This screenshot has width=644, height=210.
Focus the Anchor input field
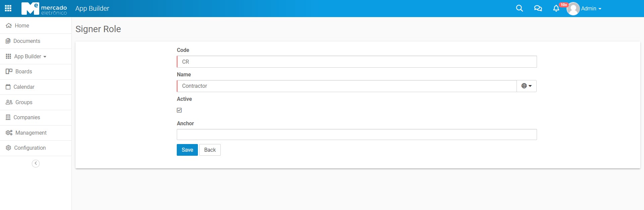point(357,135)
